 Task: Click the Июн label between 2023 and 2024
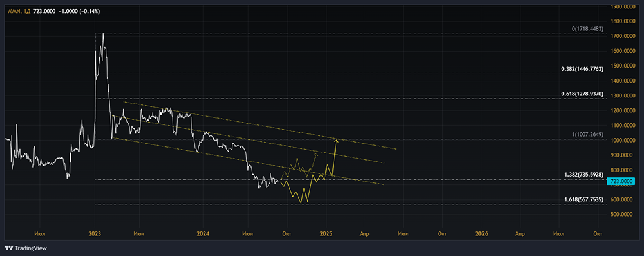click(x=139, y=234)
